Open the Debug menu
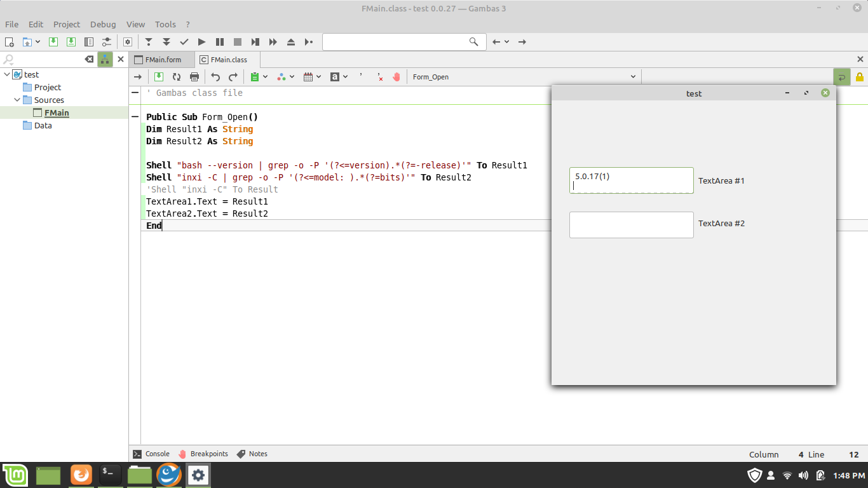Screen dimensions: 868x488 [103, 24]
